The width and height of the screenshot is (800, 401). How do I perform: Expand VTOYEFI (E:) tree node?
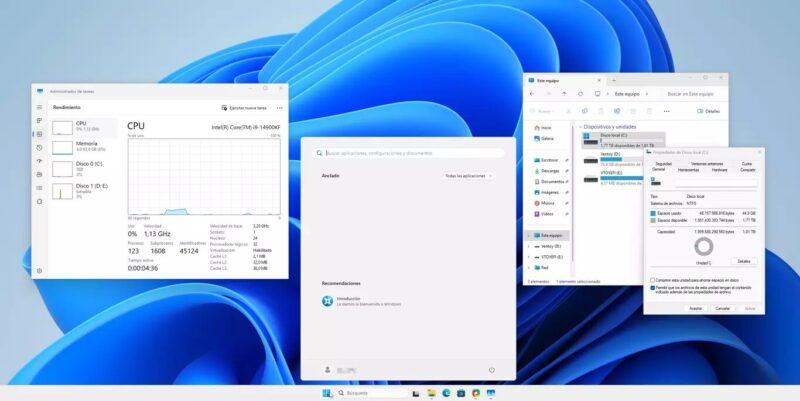click(529, 257)
